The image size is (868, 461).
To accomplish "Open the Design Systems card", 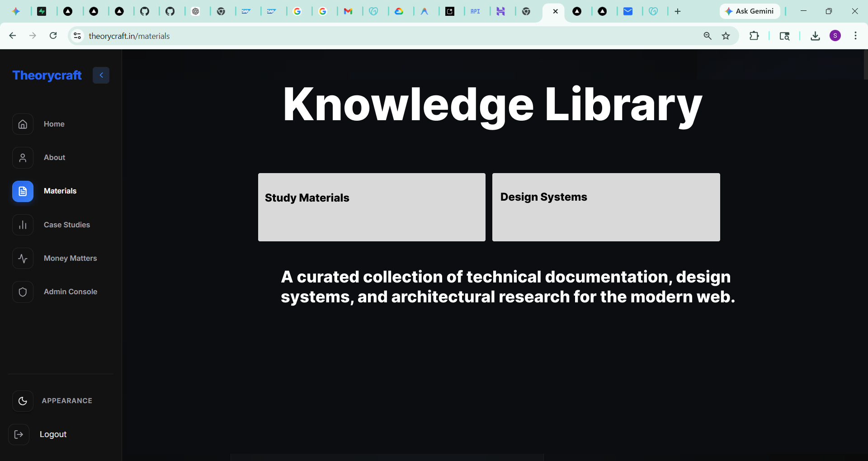I will click(x=606, y=207).
